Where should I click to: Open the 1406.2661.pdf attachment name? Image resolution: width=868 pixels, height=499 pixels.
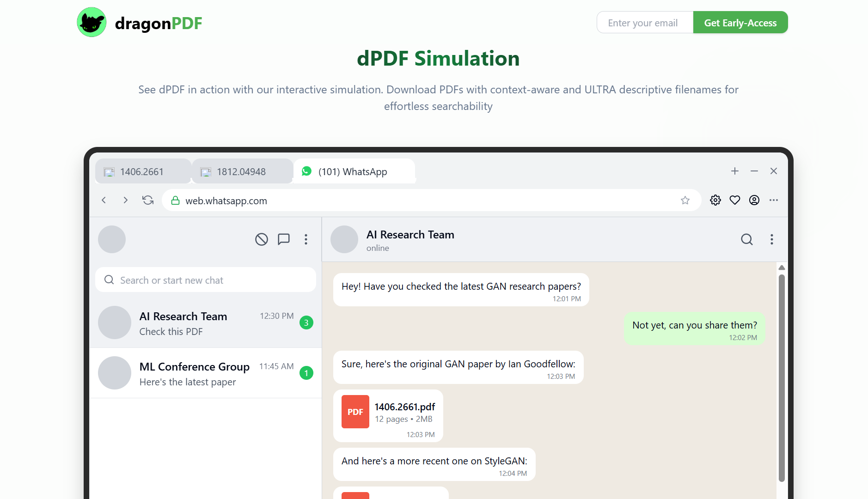[x=405, y=407]
